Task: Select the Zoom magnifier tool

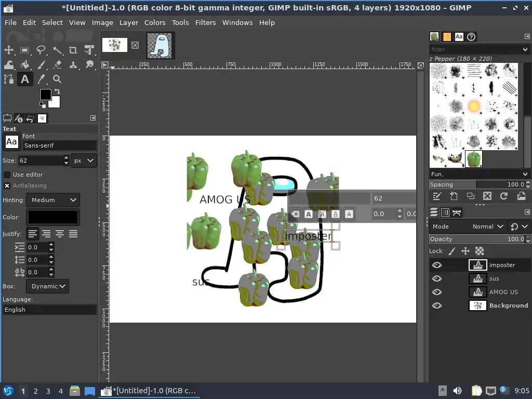Action: click(57, 79)
